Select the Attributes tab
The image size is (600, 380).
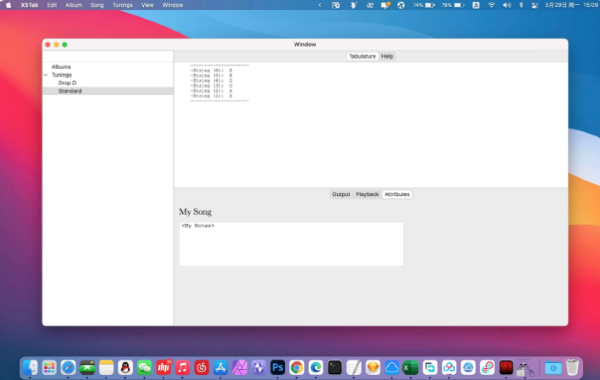[x=397, y=194]
